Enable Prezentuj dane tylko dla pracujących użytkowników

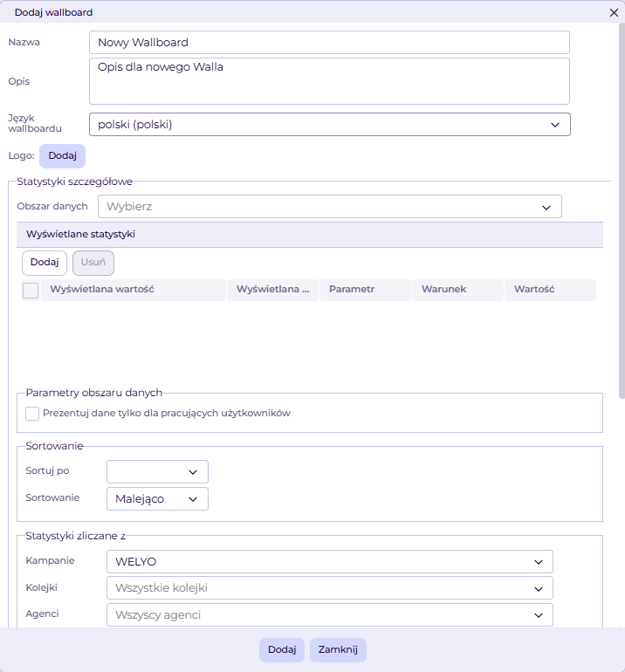(32, 414)
